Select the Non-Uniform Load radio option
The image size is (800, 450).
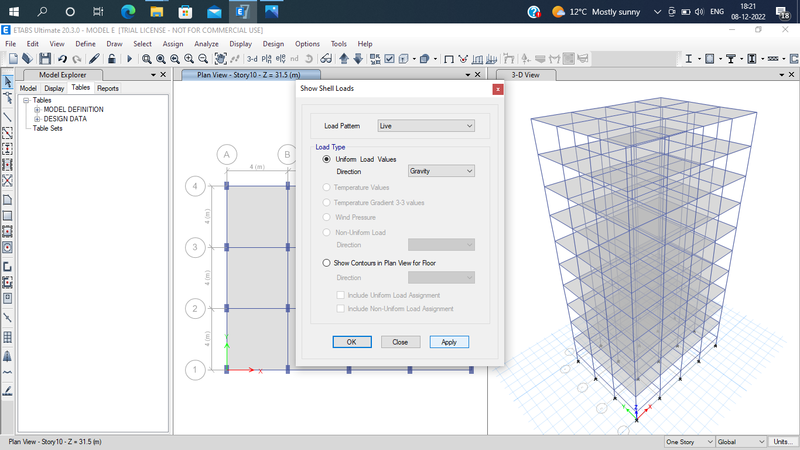point(327,232)
